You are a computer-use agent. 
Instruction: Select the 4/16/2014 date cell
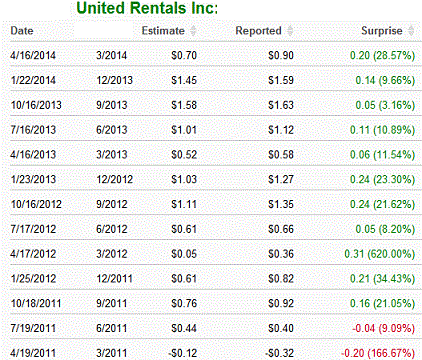coord(33,55)
